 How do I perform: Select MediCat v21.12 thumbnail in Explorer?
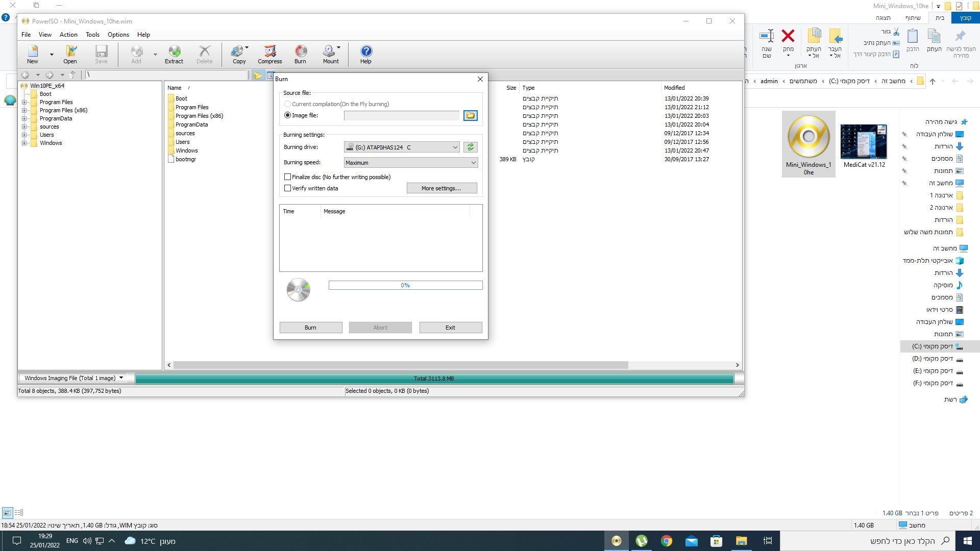[864, 146]
